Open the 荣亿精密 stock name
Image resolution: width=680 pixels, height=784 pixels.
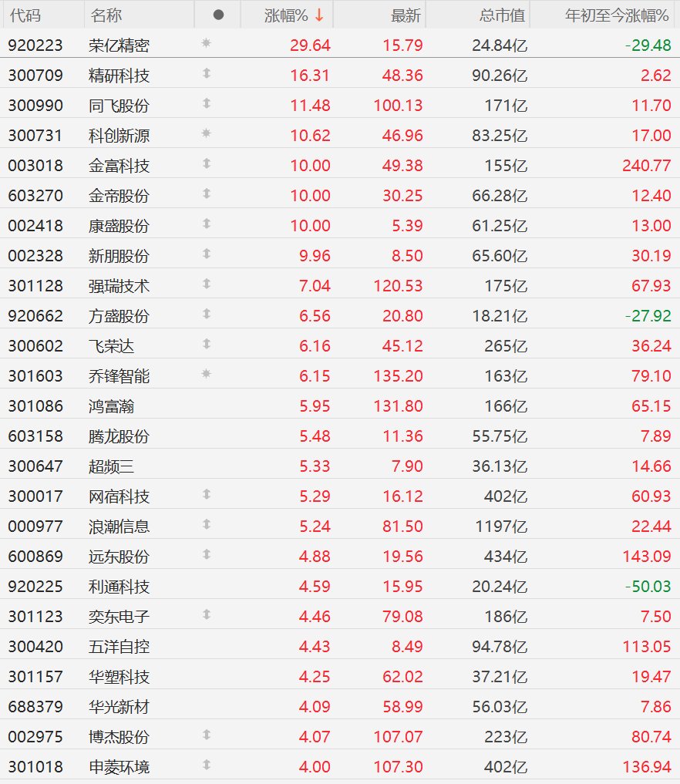click(x=119, y=45)
